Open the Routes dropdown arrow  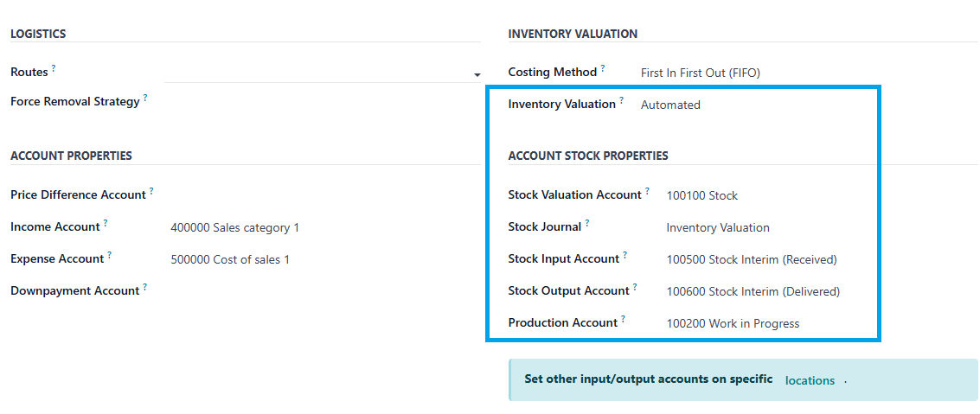(477, 75)
